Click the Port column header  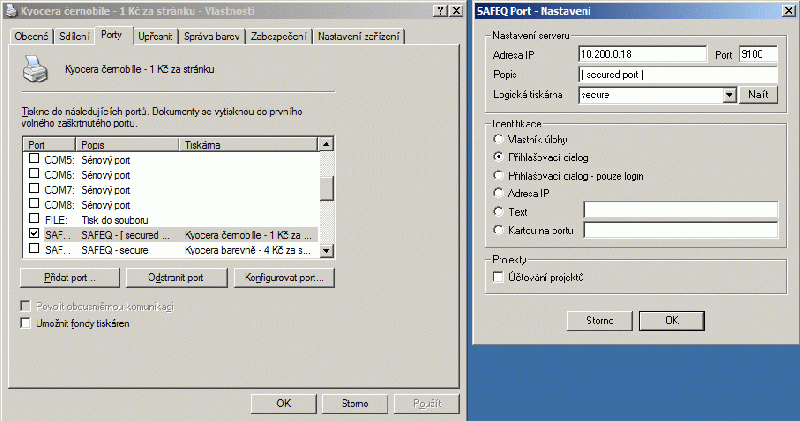49,144
